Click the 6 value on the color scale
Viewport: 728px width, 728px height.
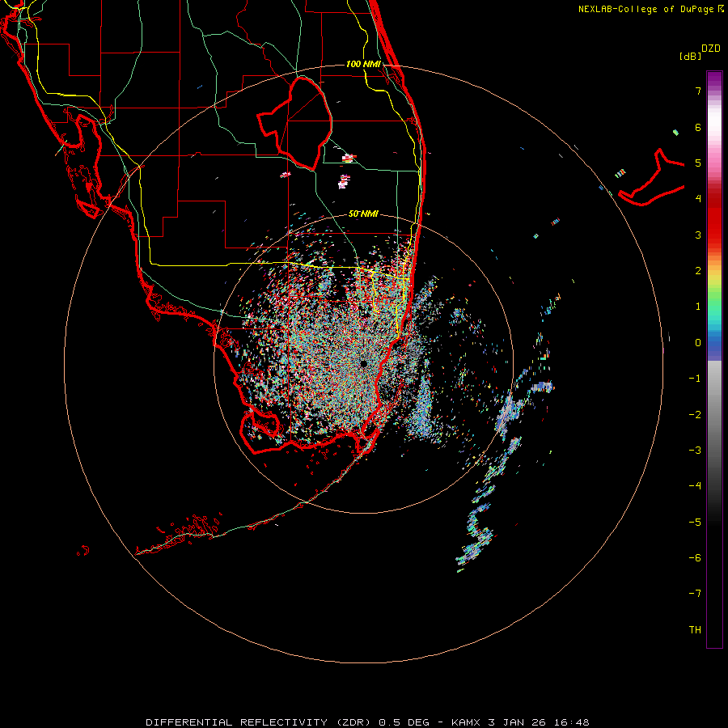tap(698, 127)
